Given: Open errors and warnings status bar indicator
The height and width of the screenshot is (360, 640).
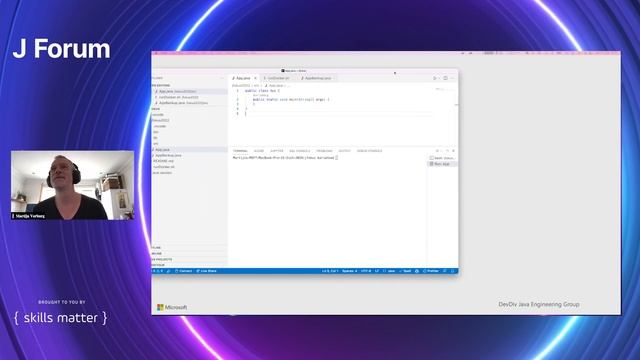Looking at the screenshot, I should point(158,271).
